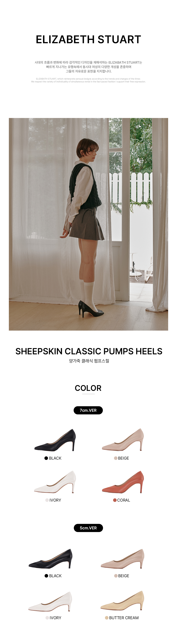
Task: Click the beige 7cm pump image
Action: click(x=123, y=440)
